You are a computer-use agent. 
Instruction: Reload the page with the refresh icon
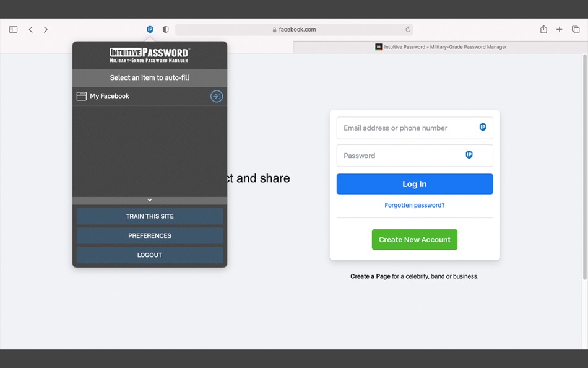click(408, 29)
